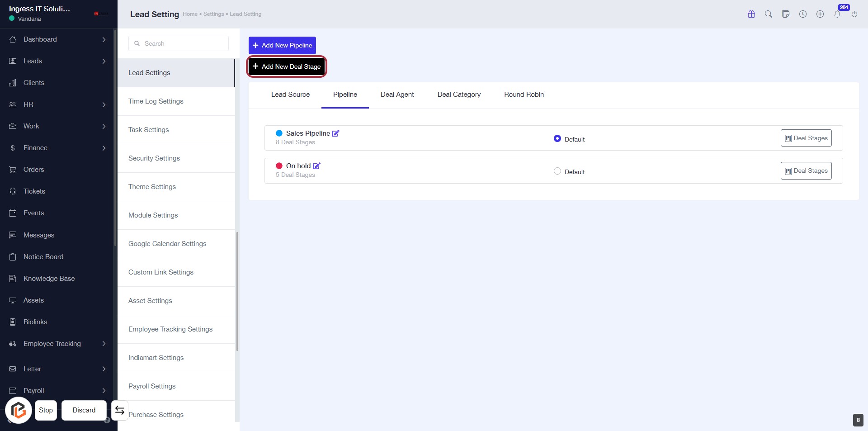Open the search magnifier icon in header

click(x=769, y=14)
